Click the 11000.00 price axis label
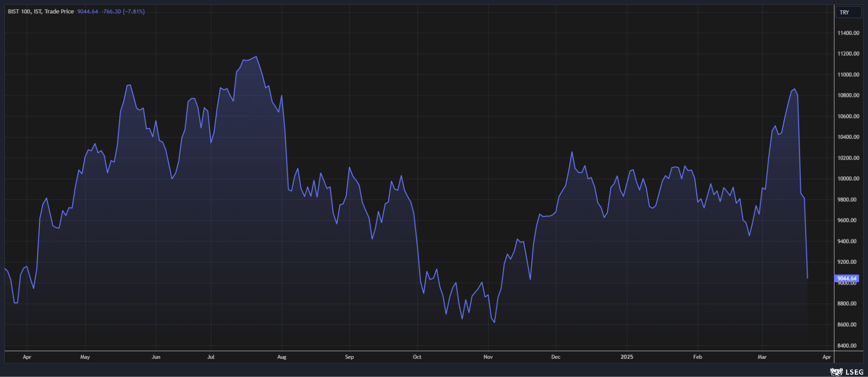The image size is (868, 377). click(848, 75)
